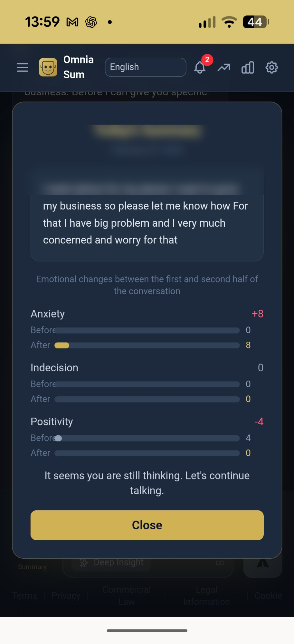Viewport: 294px width, 644px height.
Task: Click the Positivity Before progress bar
Action: 147,438
